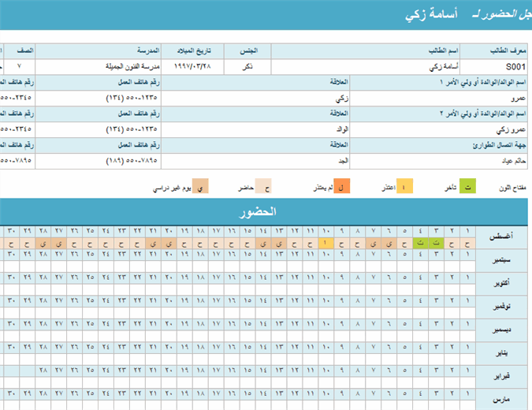Click the 'الحضور' section banner

263,212
